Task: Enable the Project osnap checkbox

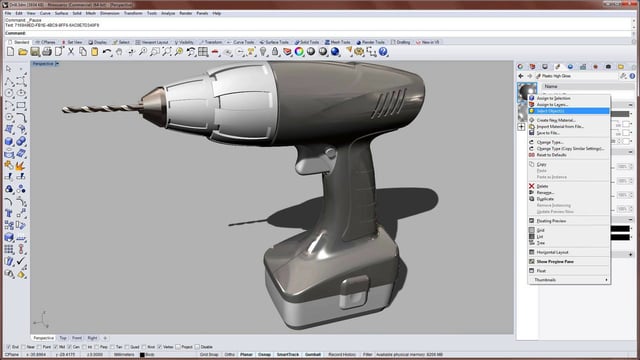Action: coord(178,347)
